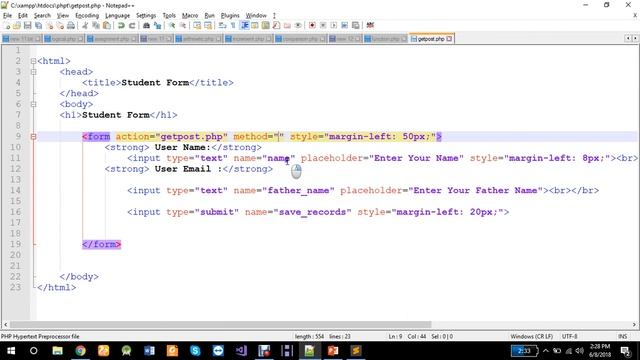Open Windows Start menu

click(11, 351)
